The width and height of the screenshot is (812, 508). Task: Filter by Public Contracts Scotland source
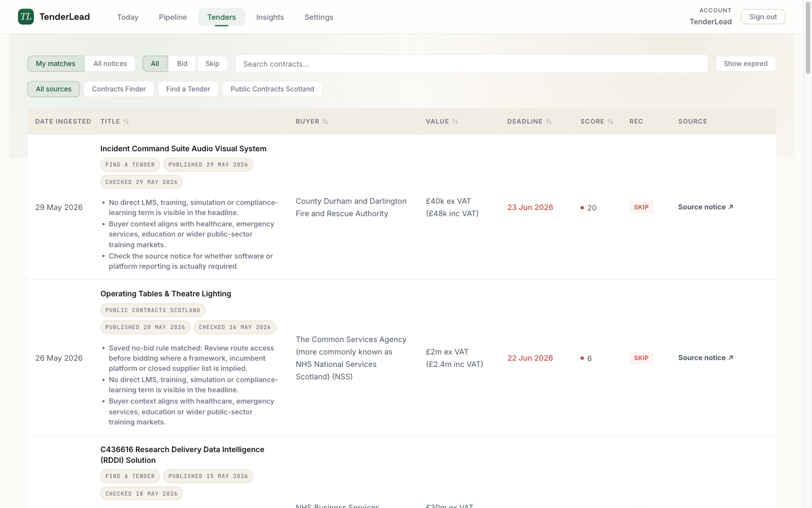pos(272,89)
